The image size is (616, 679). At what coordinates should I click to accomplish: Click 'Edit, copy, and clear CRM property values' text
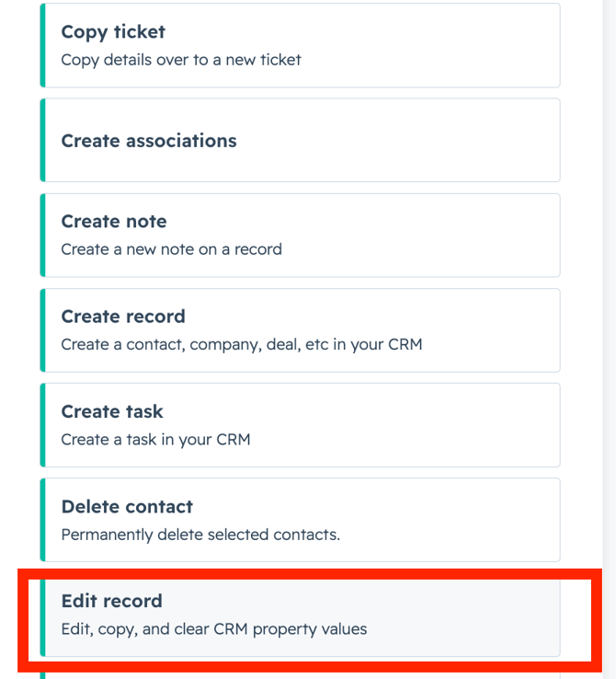(214, 629)
